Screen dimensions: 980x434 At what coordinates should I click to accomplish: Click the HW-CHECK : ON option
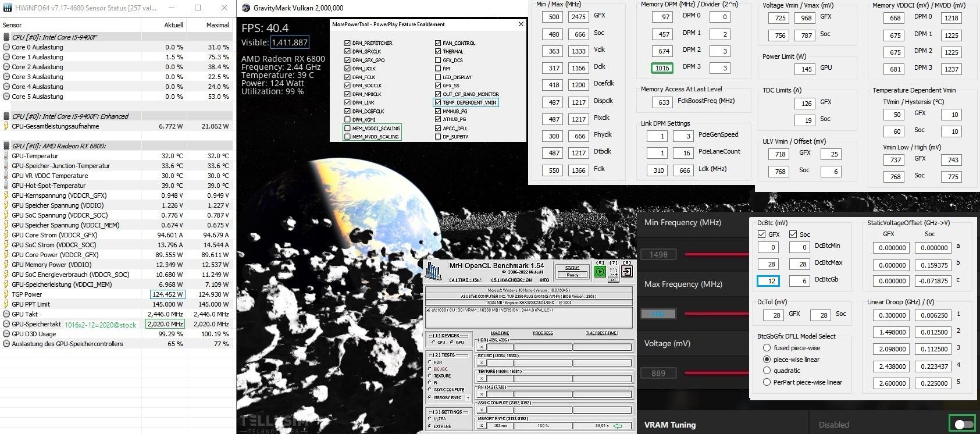[x=512, y=280]
